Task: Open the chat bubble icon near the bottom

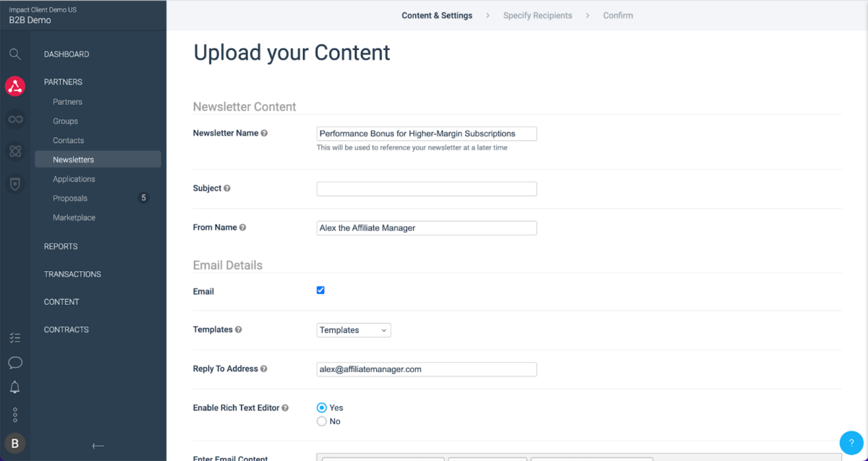Action: (x=15, y=363)
